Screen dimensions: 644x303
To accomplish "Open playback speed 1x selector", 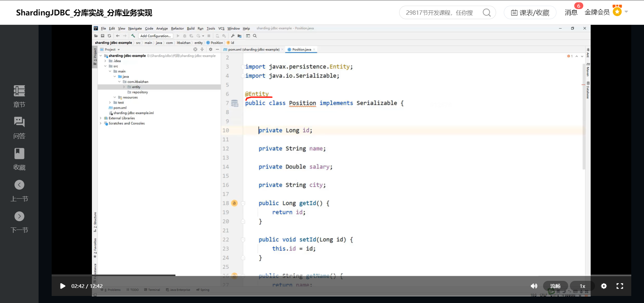I will pos(582,286).
